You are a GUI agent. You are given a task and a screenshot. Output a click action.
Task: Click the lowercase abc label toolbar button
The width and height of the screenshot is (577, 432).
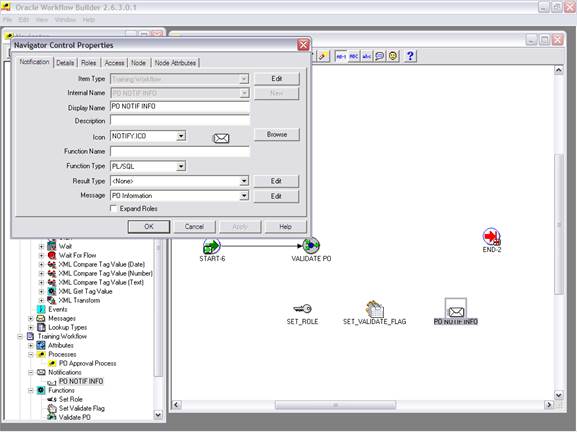[367, 56]
